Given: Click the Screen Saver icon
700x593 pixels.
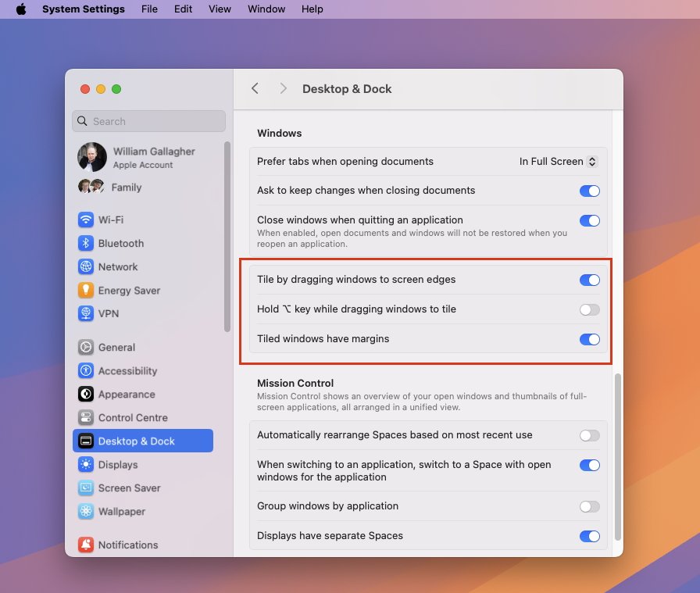Looking at the screenshot, I should 86,488.
